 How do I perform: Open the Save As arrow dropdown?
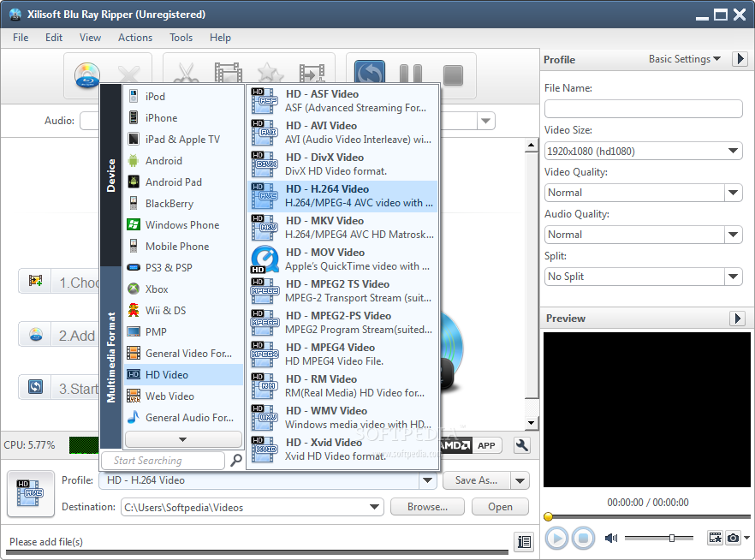tap(520, 480)
